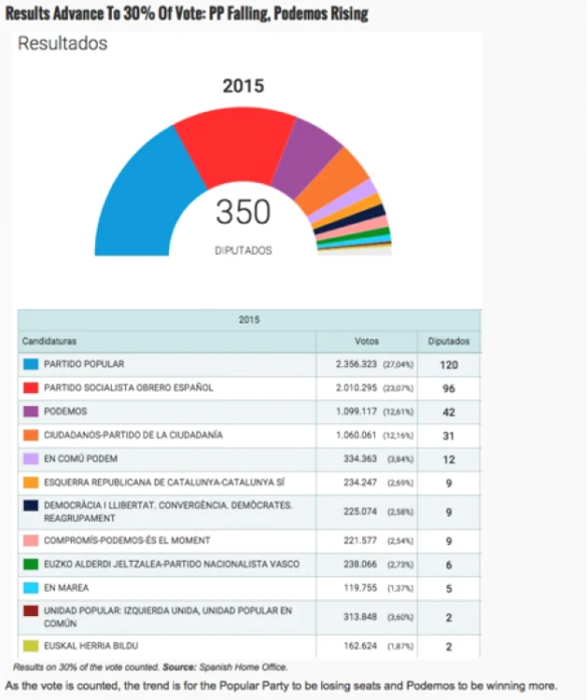Click vote count 162.624
The height and width of the screenshot is (700, 588).
[360, 646]
